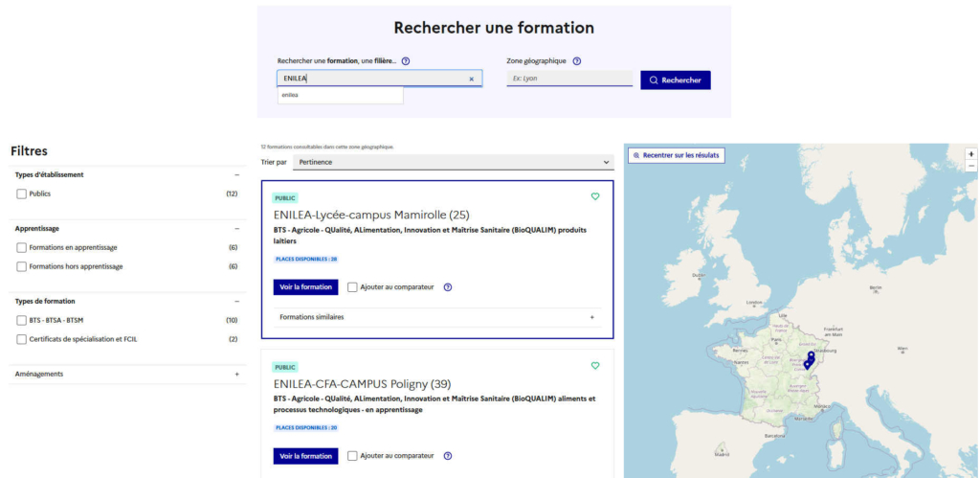This screenshot has height=478, width=980.
Task: Enable the 'Formations hors apprentissage' filter
Action: pyautogui.click(x=21, y=266)
